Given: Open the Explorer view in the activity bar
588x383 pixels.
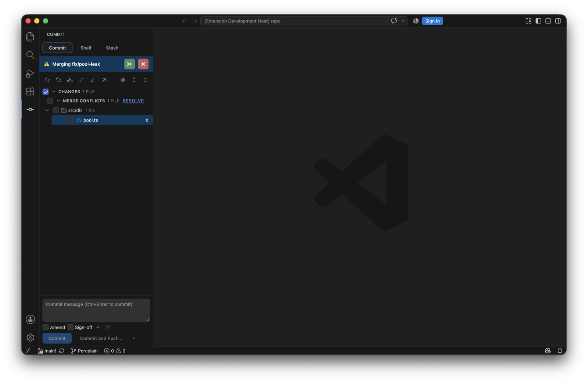Looking at the screenshot, I should (30, 37).
